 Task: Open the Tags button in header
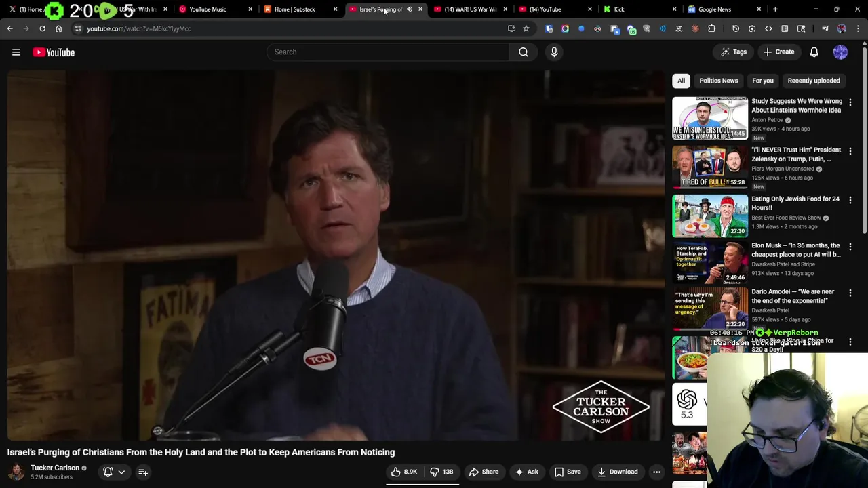coord(734,52)
